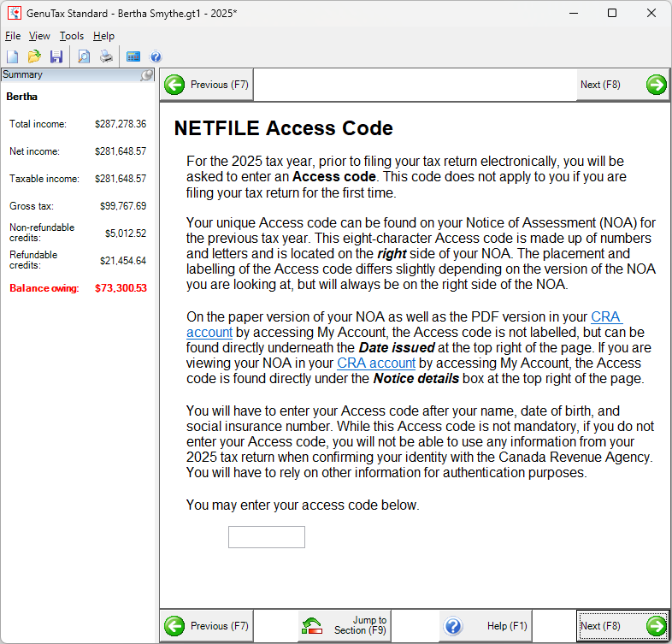Open the View menu
Image resolution: width=672 pixels, height=644 pixels.
point(39,36)
